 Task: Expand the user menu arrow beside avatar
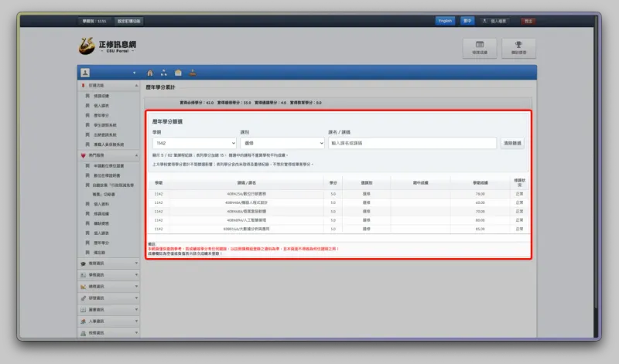click(x=134, y=73)
